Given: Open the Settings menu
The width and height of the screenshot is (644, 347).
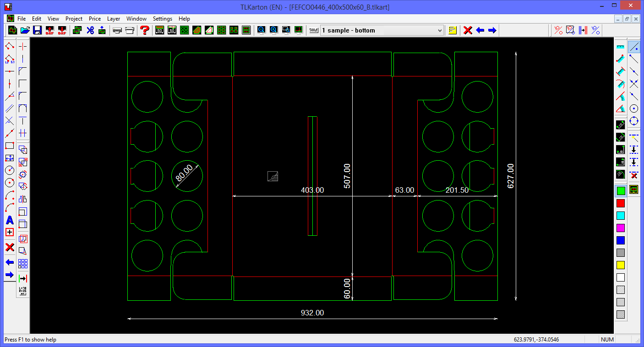Looking at the screenshot, I should click(163, 19).
